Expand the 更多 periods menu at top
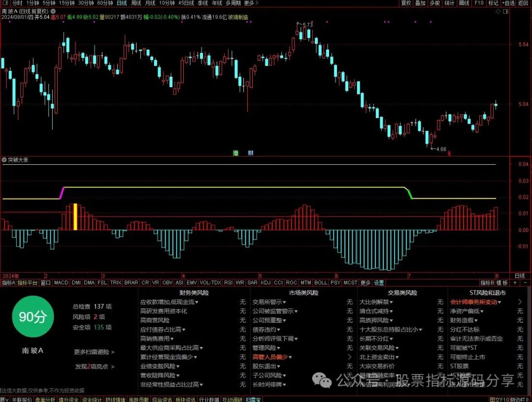Screen dimensions: 532x402 (251, 3)
